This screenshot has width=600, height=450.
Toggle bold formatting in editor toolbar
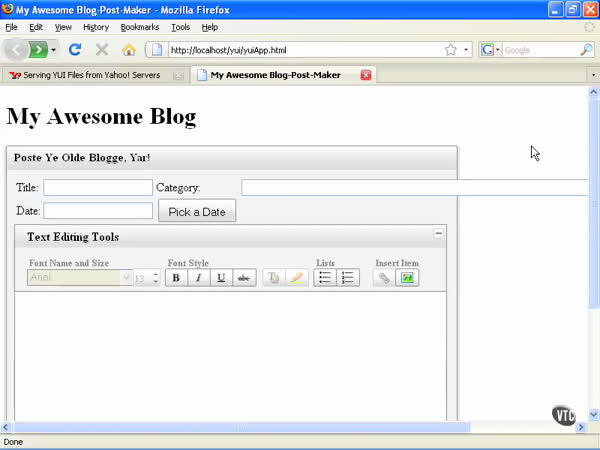pyautogui.click(x=176, y=278)
